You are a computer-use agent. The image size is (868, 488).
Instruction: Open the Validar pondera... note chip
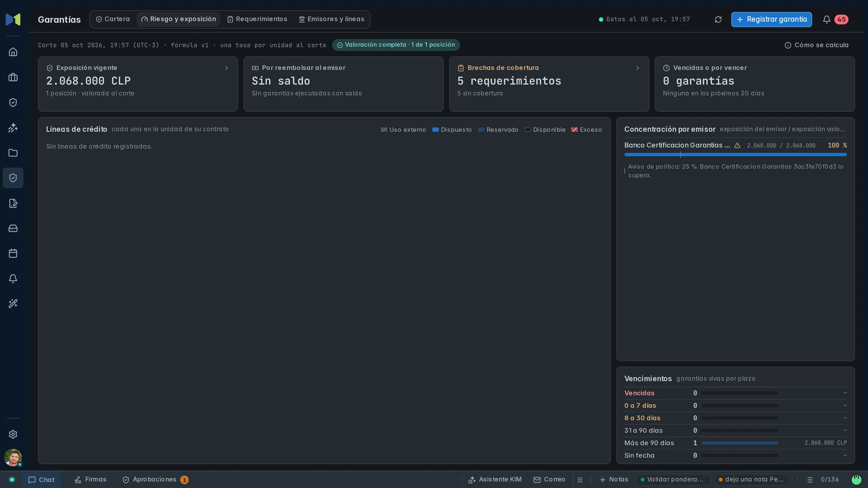pos(673,480)
